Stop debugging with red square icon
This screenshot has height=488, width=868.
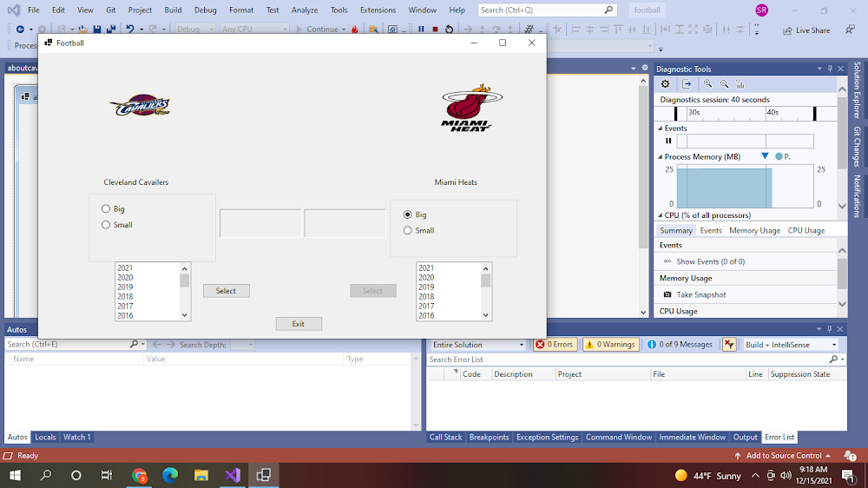[435, 30]
